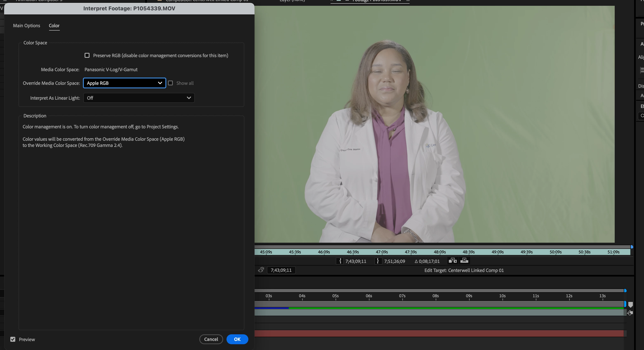Click the keyframe navigator icon at timeline right
This screenshot has width=644, height=350.
[630, 313]
